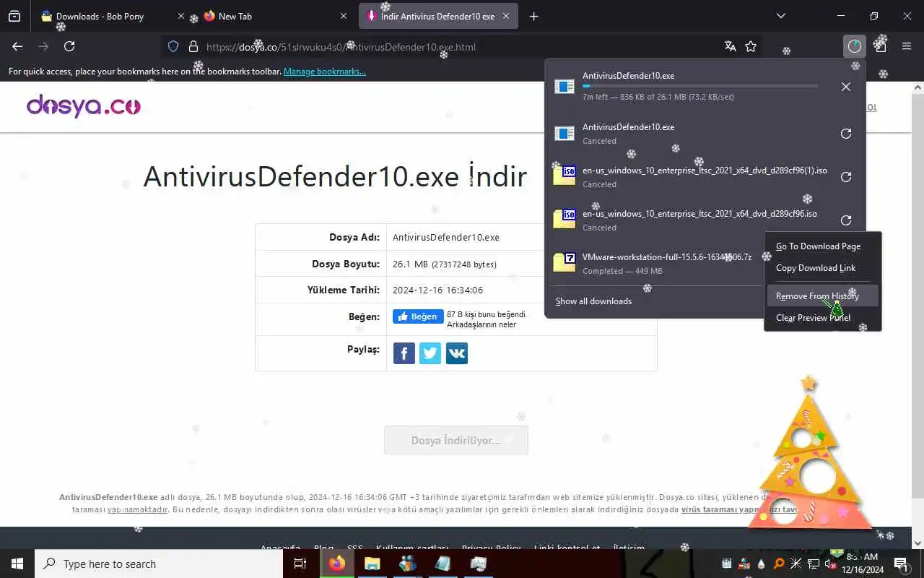This screenshot has width=924, height=578.
Task: Share on Twitter icon
Action: [x=430, y=353]
